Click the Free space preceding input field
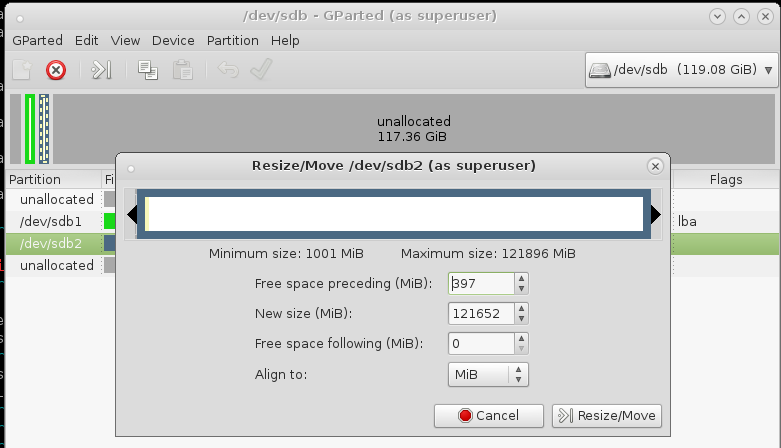 tap(481, 284)
